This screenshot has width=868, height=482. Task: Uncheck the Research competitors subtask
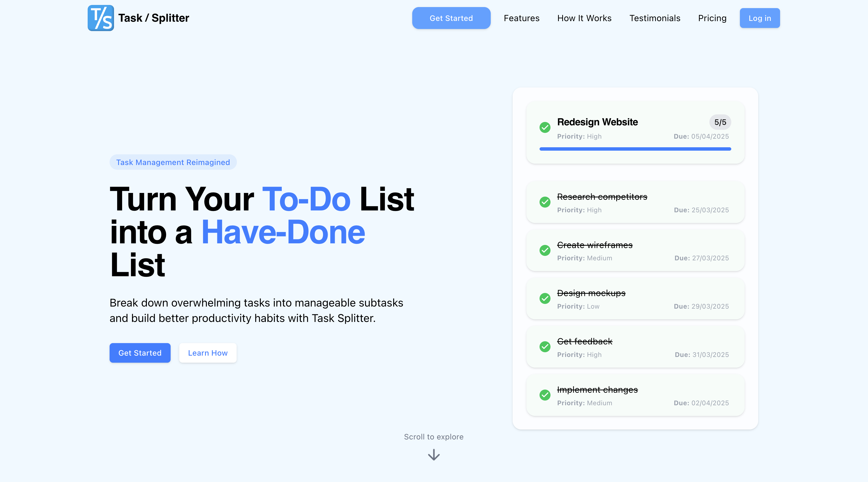pyautogui.click(x=544, y=202)
